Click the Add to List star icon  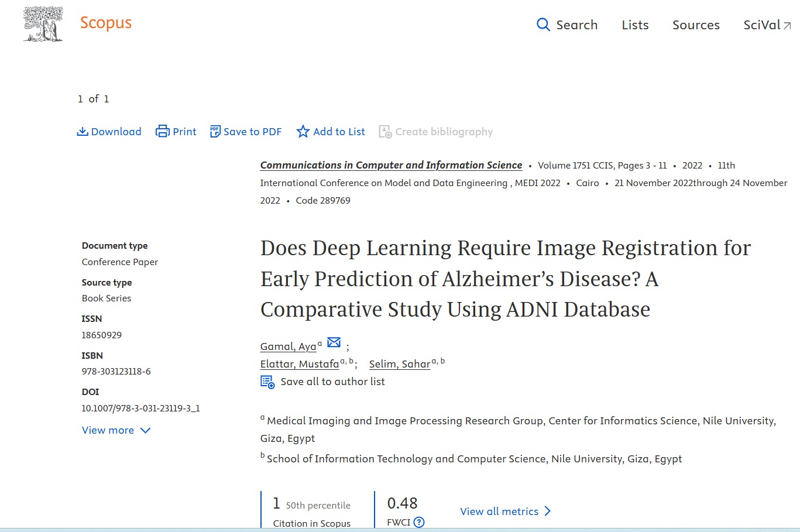click(x=303, y=132)
